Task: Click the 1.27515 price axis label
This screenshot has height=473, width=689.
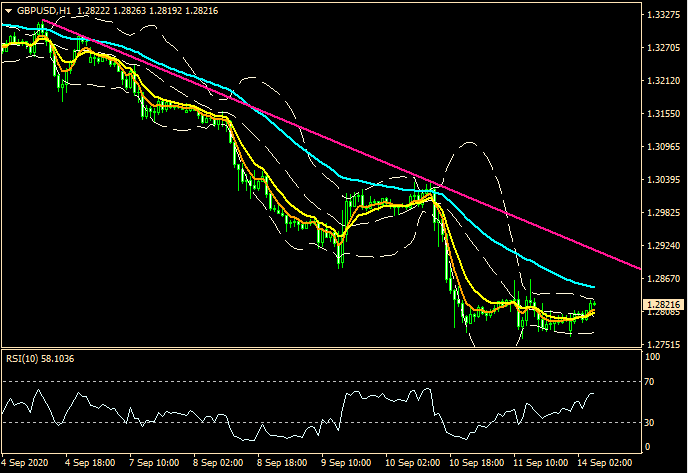Action: tap(661, 345)
